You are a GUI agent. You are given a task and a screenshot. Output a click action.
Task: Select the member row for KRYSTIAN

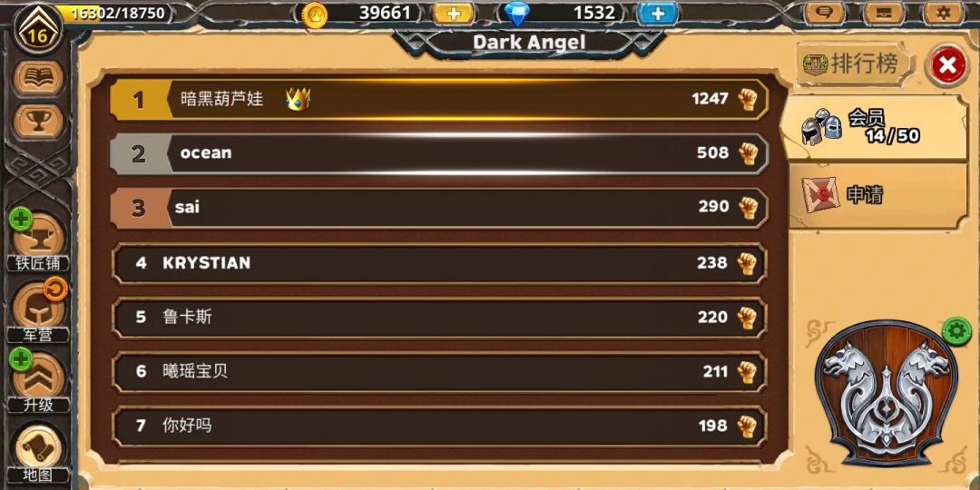(439, 263)
